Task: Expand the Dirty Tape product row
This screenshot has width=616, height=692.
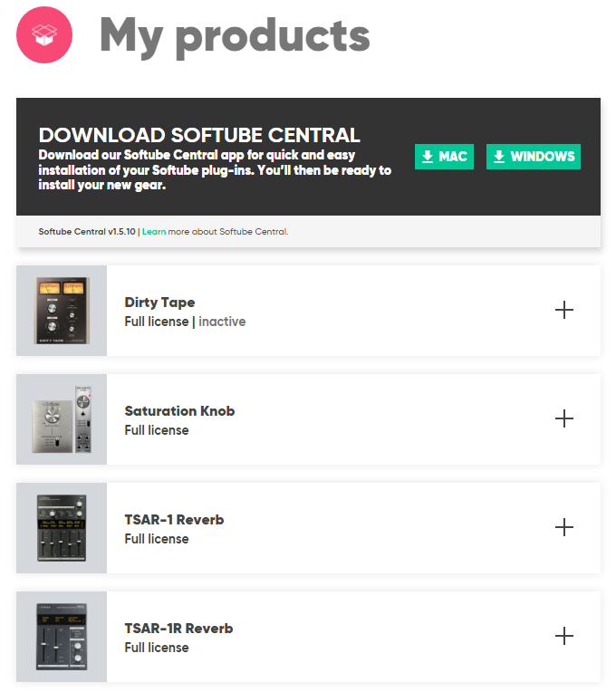Action: (563, 310)
